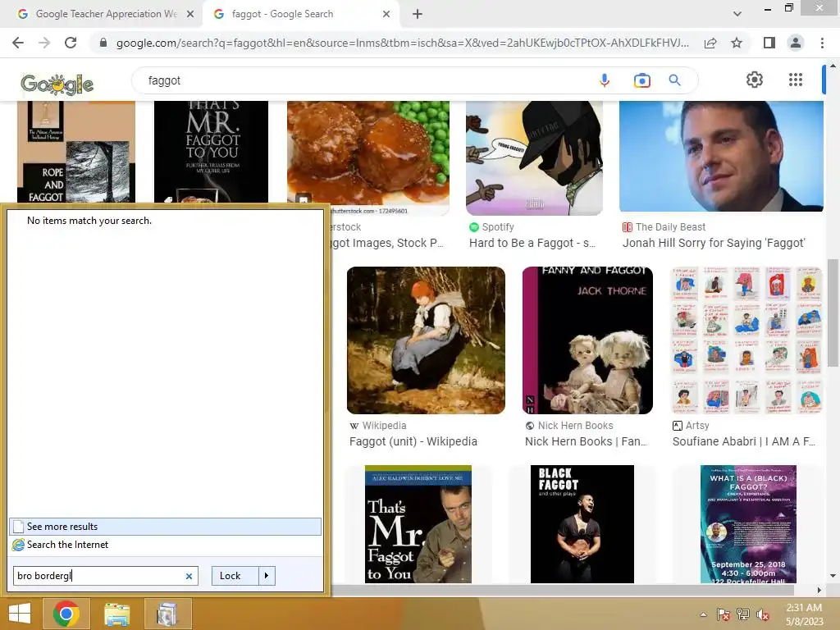The height and width of the screenshot is (630, 840).
Task: Open the Jonah Hill photo result
Action: click(x=721, y=156)
